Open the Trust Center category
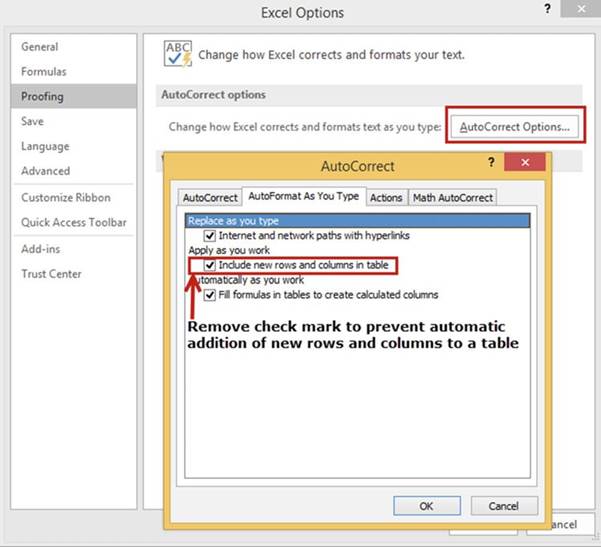 point(52,274)
